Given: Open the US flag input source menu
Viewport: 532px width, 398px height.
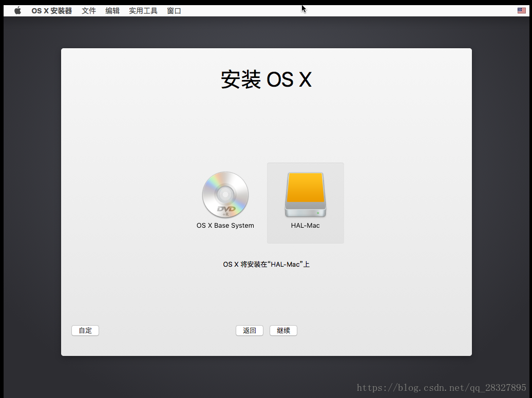Looking at the screenshot, I should (x=522, y=10).
